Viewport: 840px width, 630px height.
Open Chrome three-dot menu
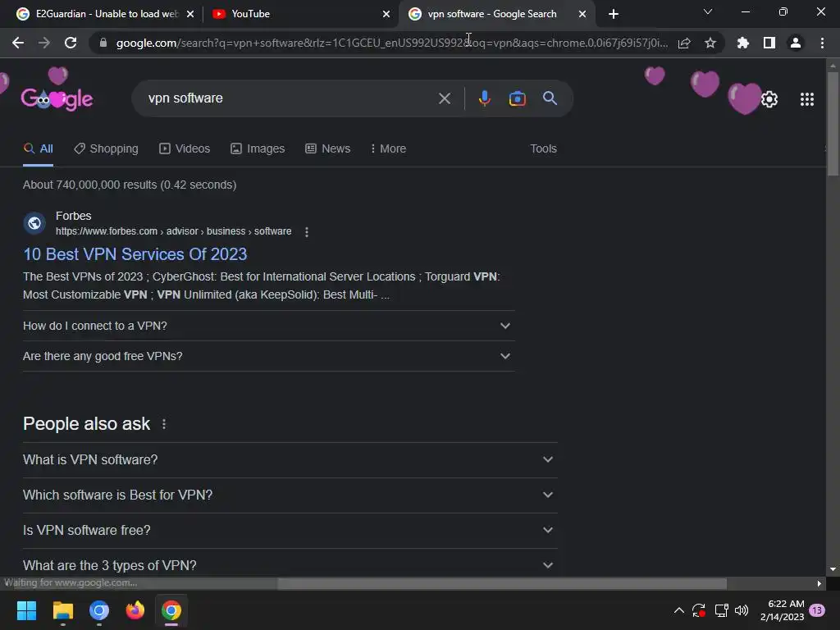coord(822,43)
